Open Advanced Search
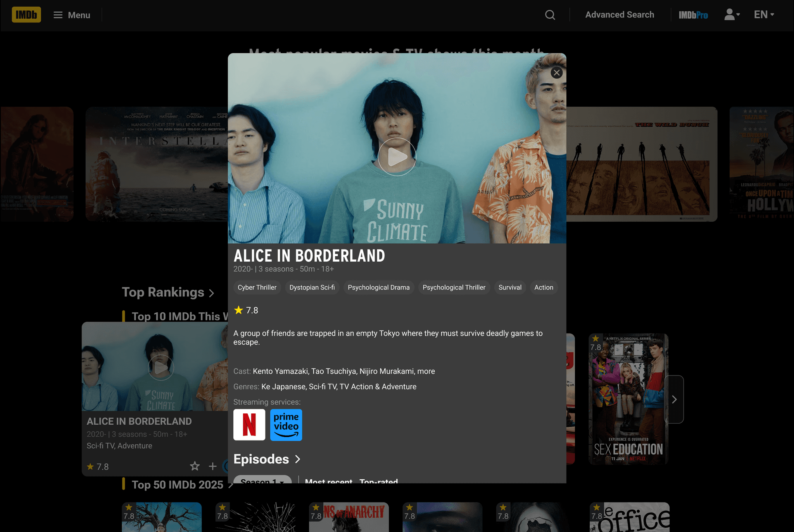 [x=619, y=15]
